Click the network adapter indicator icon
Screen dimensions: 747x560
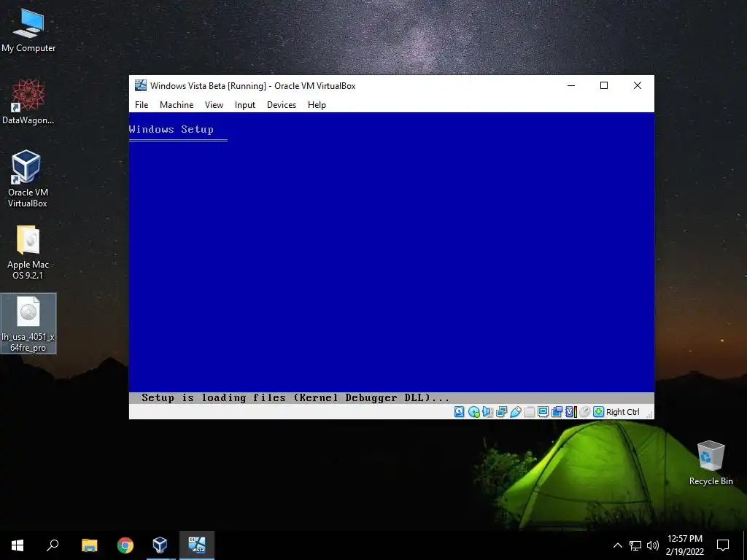[x=501, y=412]
